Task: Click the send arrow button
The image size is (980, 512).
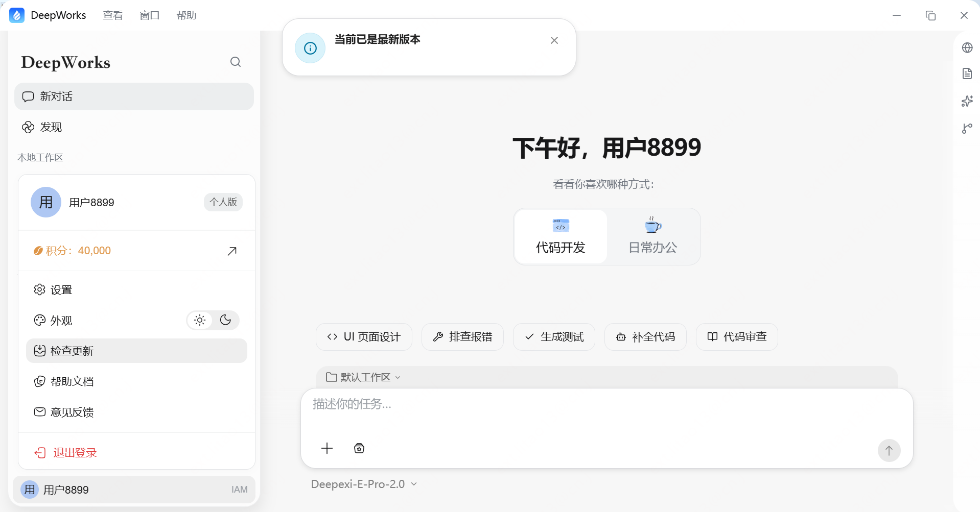Action: tap(889, 451)
